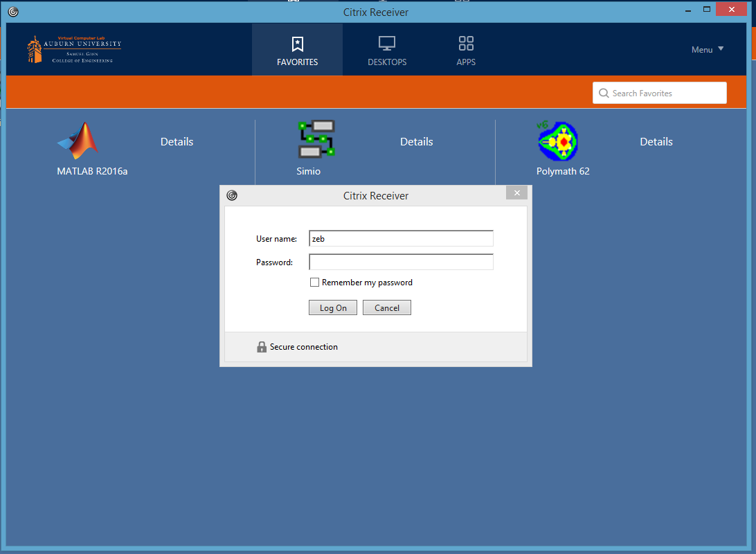Click the User name text field
The height and width of the screenshot is (554, 756).
tap(401, 239)
